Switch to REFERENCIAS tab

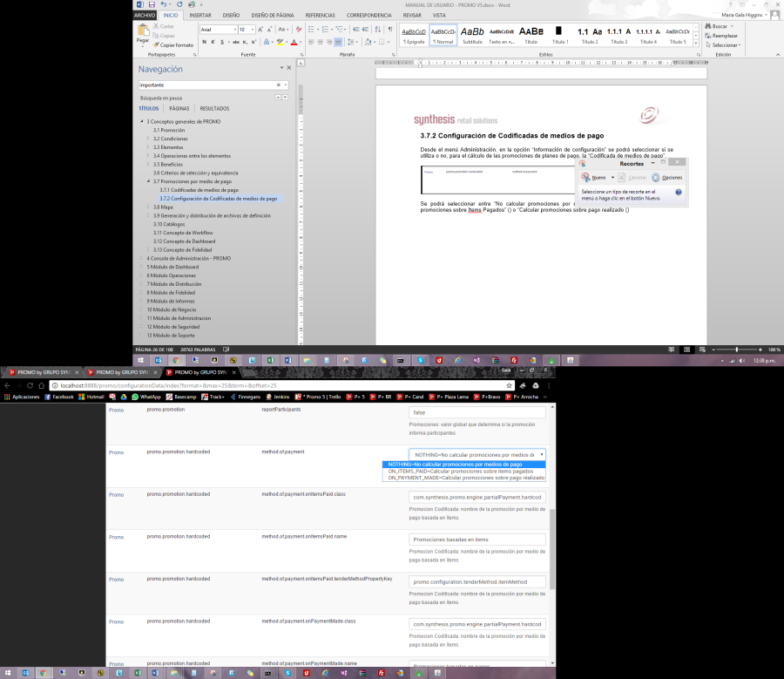(320, 16)
